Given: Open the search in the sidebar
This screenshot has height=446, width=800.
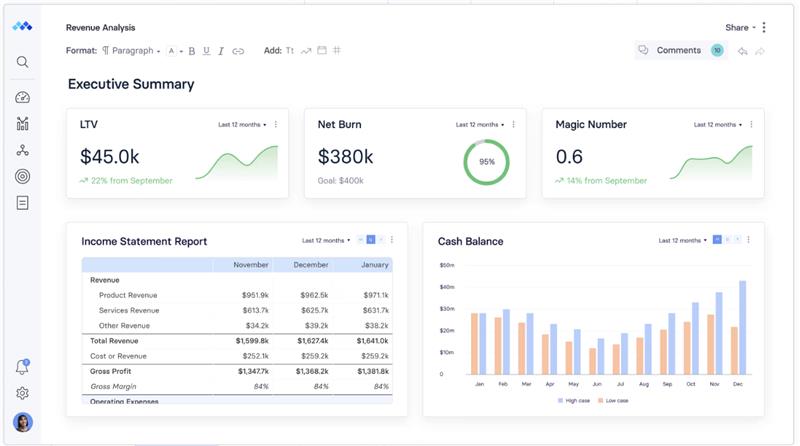Looking at the screenshot, I should point(22,62).
